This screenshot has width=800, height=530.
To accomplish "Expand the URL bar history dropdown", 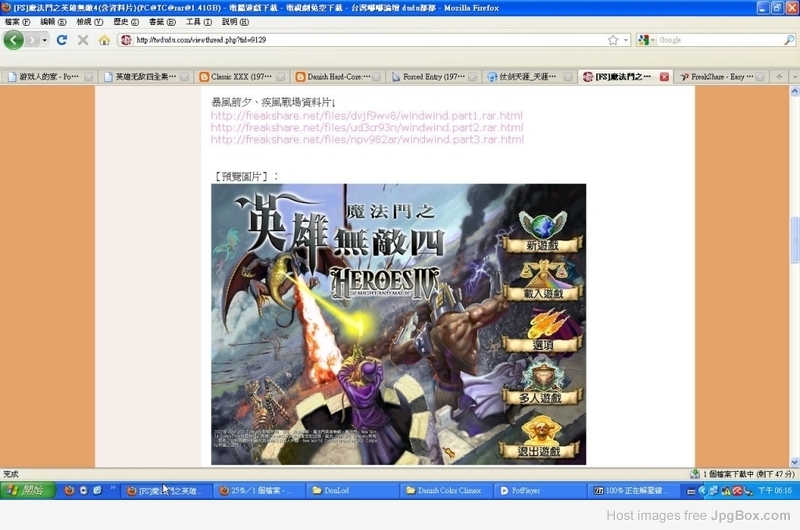I will [x=627, y=40].
